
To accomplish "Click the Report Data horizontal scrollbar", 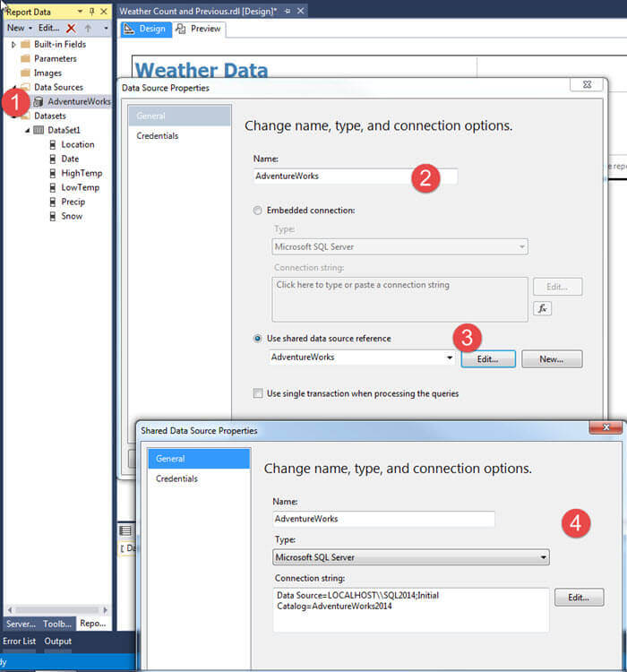I will (x=57, y=610).
